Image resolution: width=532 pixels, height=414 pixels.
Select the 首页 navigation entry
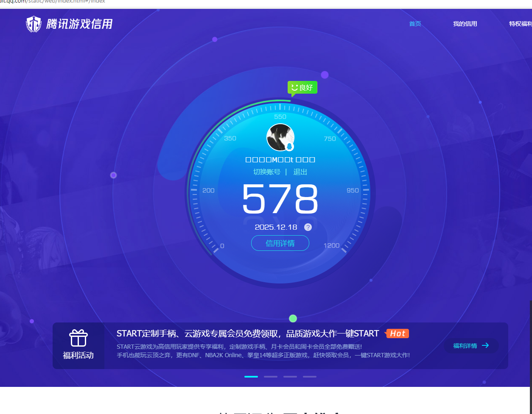tap(415, 24)
